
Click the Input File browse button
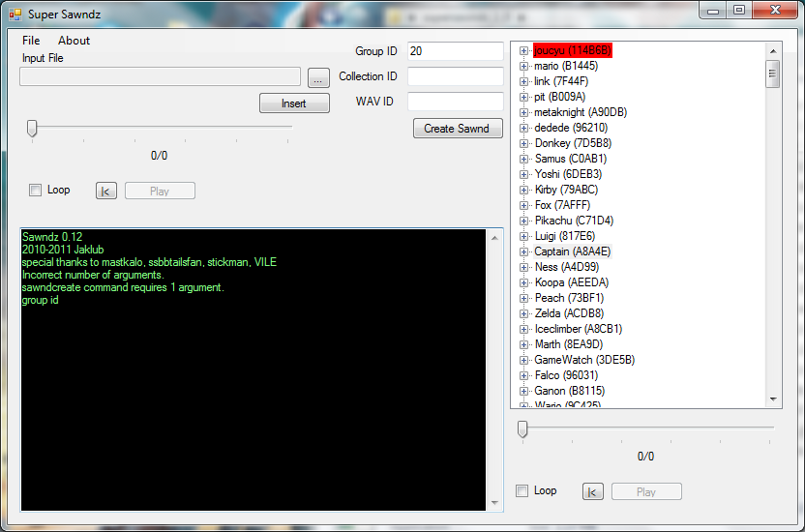(318, 78)
